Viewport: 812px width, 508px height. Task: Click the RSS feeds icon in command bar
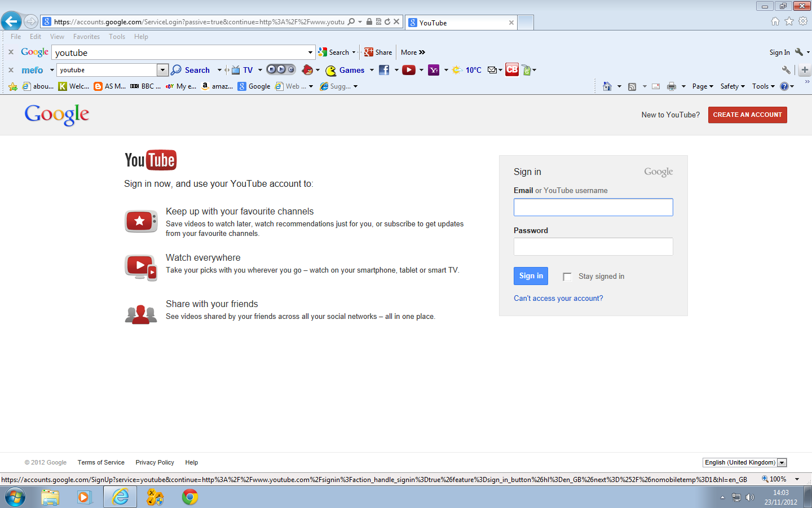tap(632, 86)
